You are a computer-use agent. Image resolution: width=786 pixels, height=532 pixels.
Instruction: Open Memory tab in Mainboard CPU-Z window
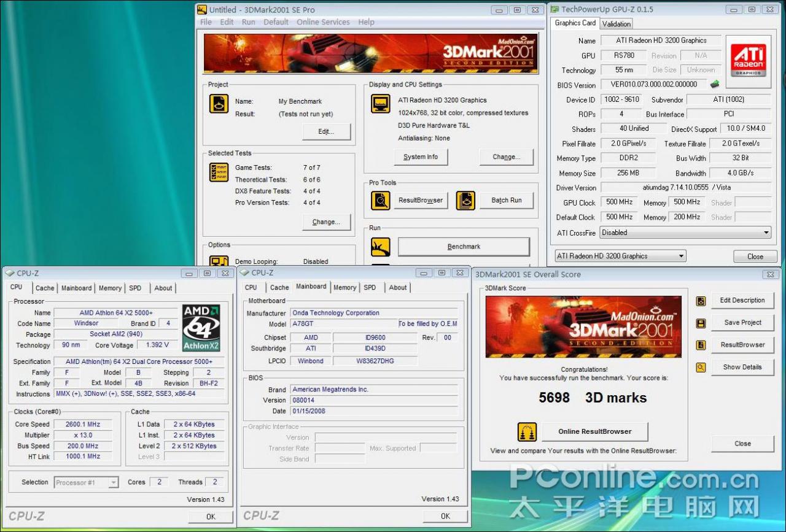click(344, 288)
